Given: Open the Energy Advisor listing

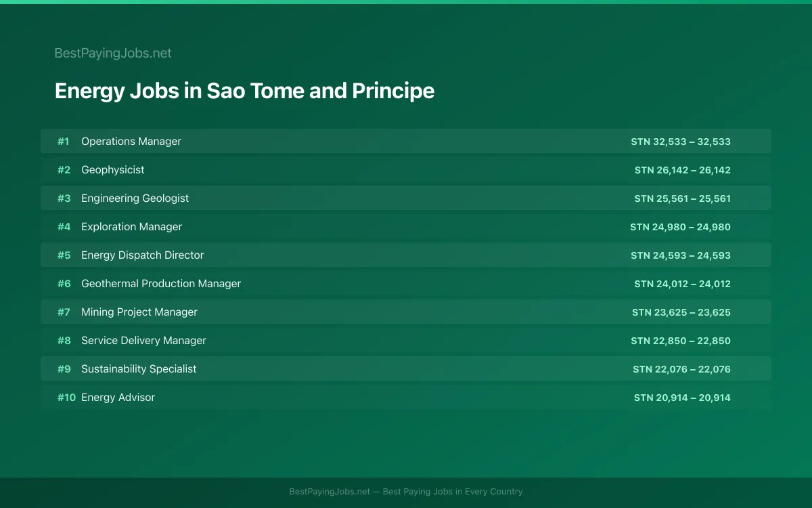Looking at the screenshot, I should [x=406, y=397].
